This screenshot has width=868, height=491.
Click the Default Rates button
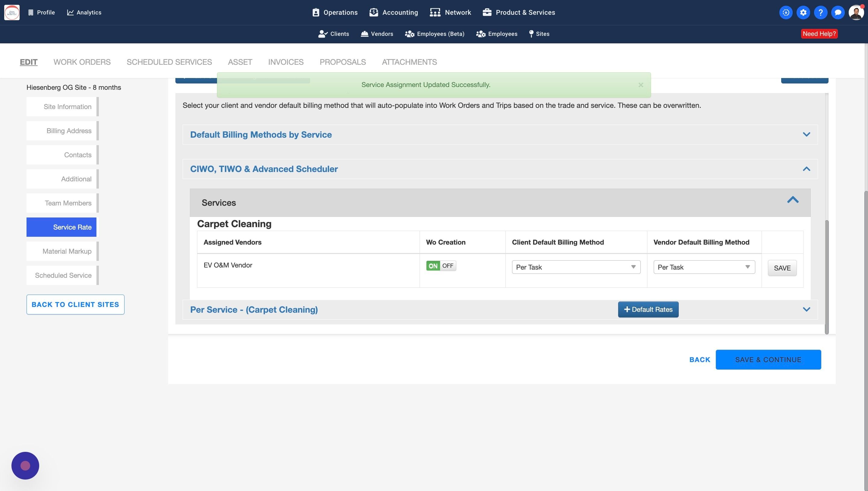pos(648,309)
